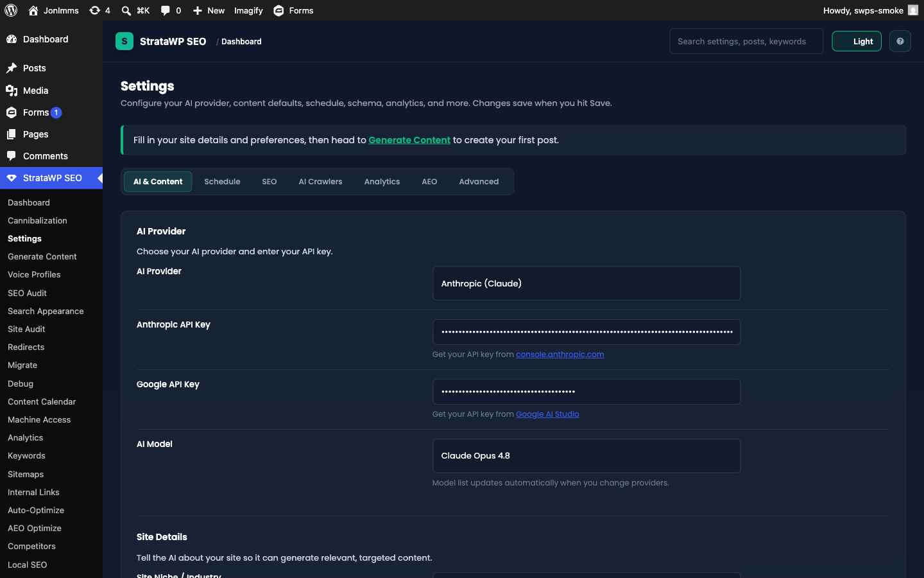Open the AI Provider dropdown
924x578 pixels.
(586, 283)
